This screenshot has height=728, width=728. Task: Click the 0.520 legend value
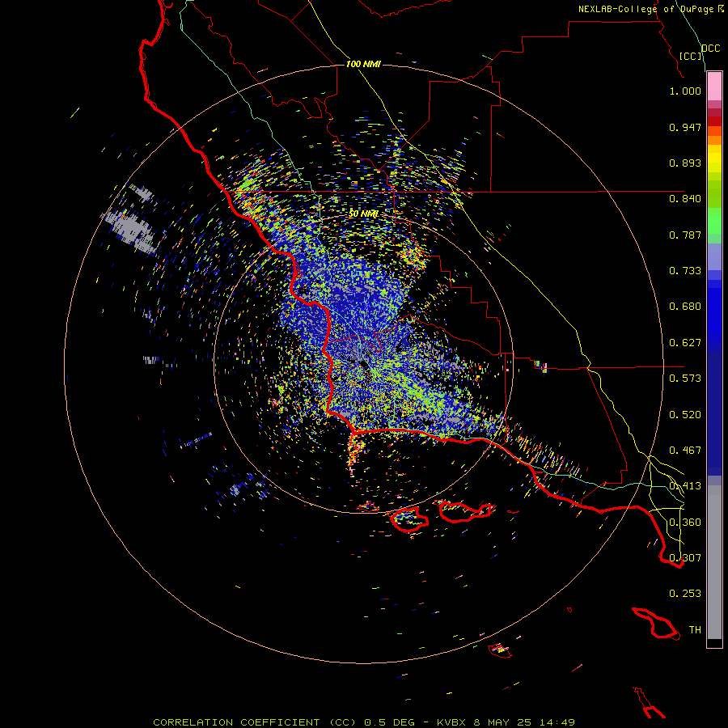[x=685, y=415]
